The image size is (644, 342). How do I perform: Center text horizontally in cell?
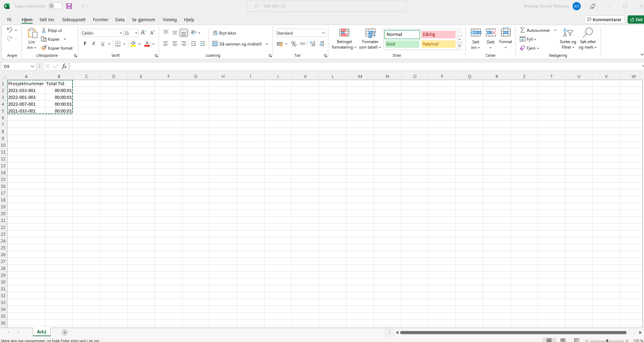[175, 44]
